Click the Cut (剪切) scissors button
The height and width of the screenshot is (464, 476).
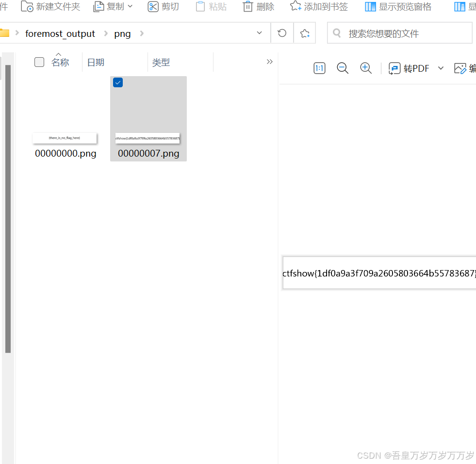point(164,6)
